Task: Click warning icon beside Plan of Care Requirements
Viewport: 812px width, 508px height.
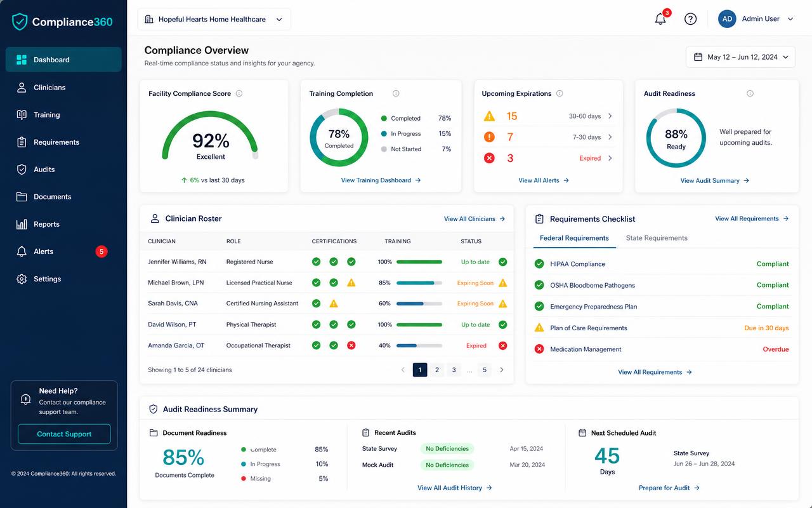Action: coord(539,328)
